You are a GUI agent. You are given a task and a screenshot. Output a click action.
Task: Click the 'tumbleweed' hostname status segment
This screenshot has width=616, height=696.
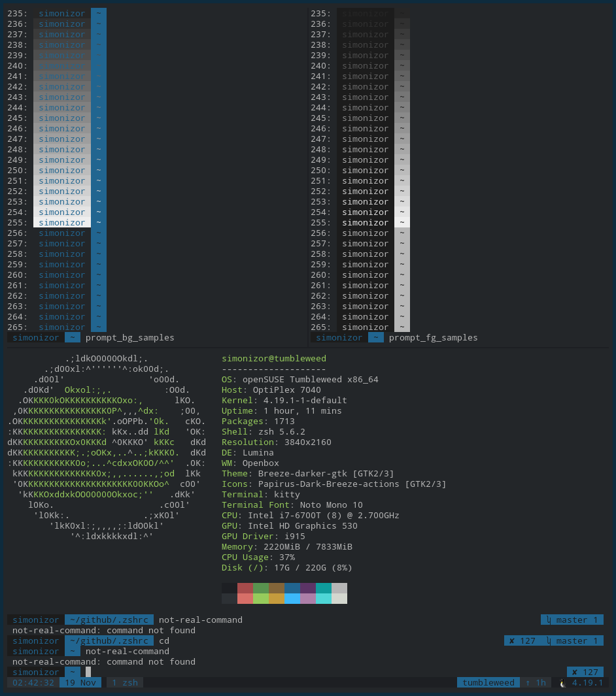pos(488,683)
